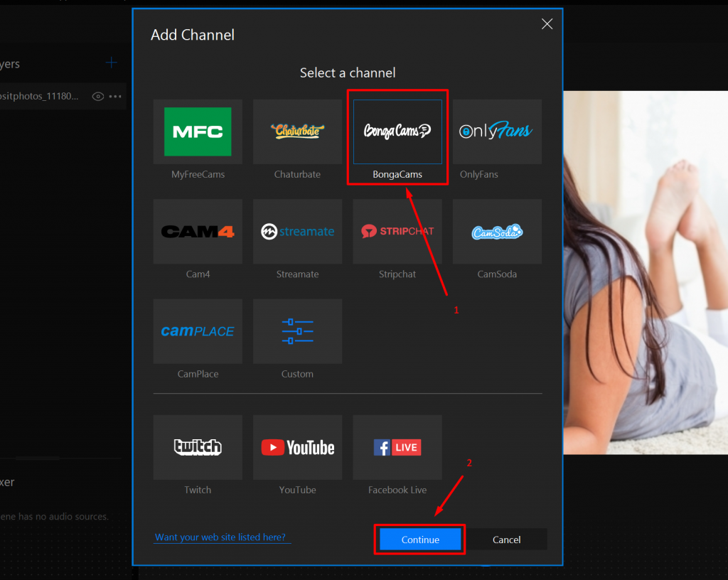The height and width of the screenshot is (580, 728).
Task: Pick the OnlyFans channel logo
Action: 496,130
